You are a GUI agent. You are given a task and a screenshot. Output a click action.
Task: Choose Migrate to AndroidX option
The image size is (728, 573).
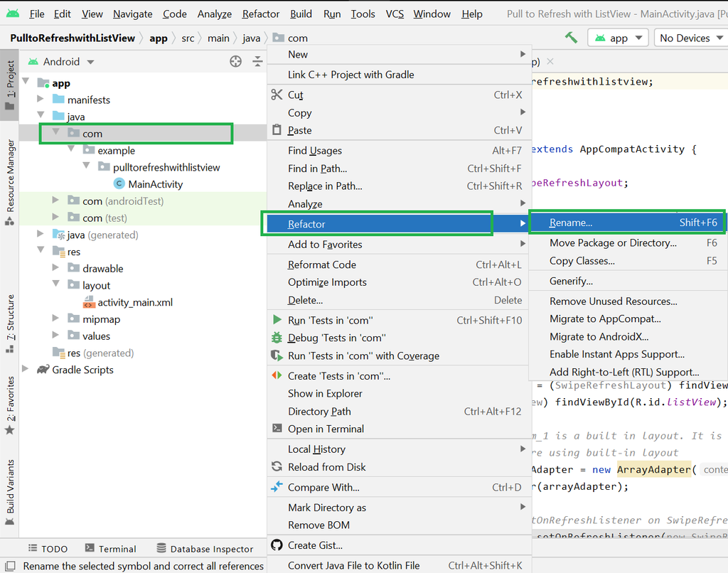599,336
